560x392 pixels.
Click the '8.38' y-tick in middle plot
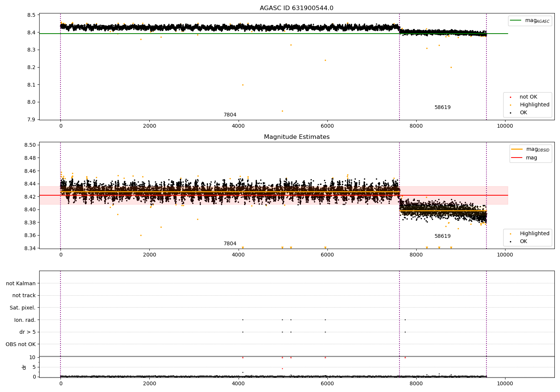(30, 223)
